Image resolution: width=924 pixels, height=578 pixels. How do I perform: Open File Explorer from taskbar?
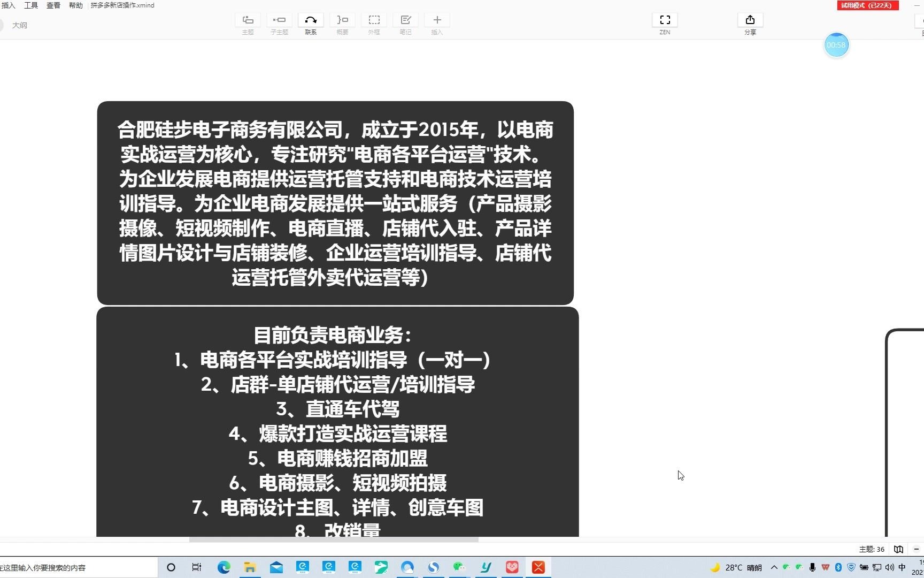click(250, 567)
